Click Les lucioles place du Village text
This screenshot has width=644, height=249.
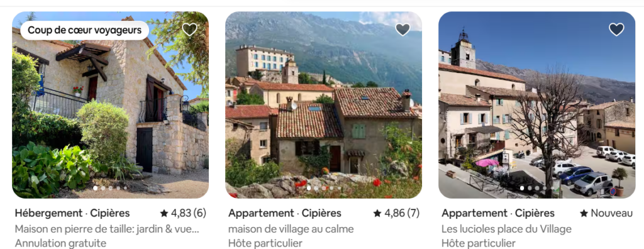point(506,229)
